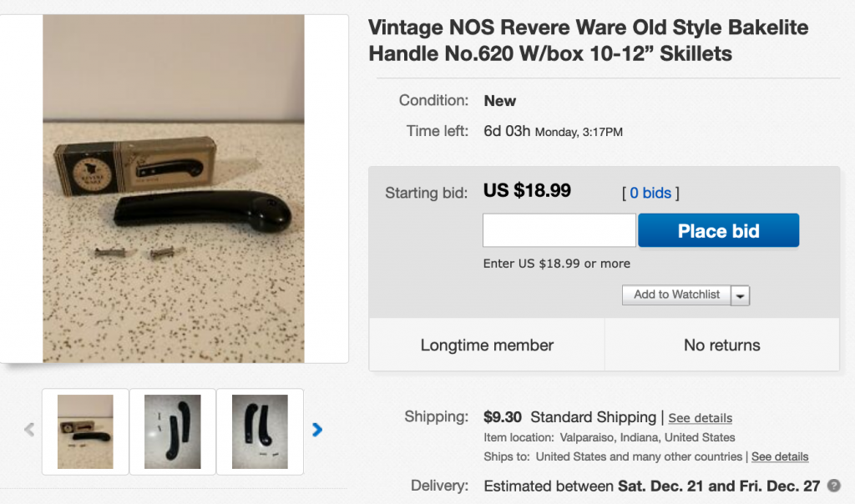The width and height of the screenshot is (855, 504).
Task: Select first thumbnail with box and handle
Action: [86, 431]
